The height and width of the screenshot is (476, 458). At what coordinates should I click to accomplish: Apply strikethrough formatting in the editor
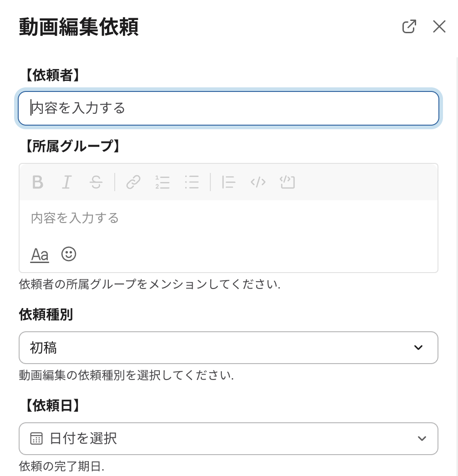96,182
